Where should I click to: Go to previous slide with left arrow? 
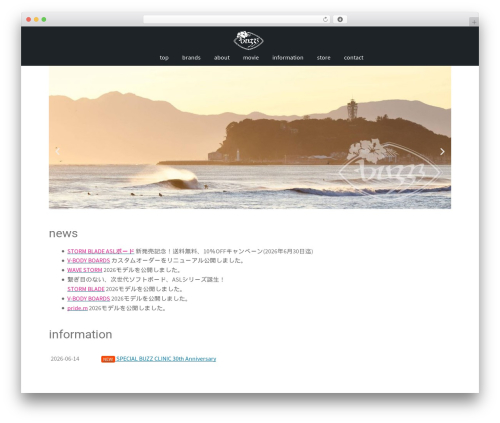point(57,151)
